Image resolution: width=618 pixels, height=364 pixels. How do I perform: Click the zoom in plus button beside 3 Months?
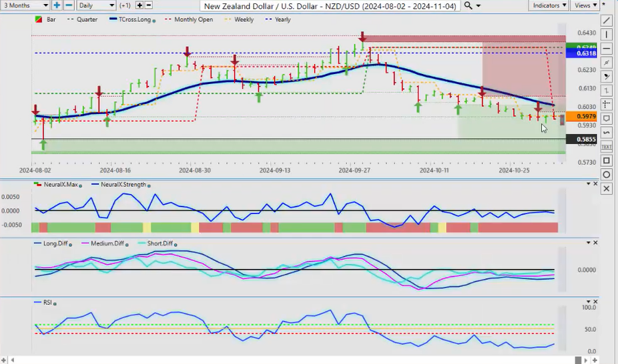click(57, 5)
